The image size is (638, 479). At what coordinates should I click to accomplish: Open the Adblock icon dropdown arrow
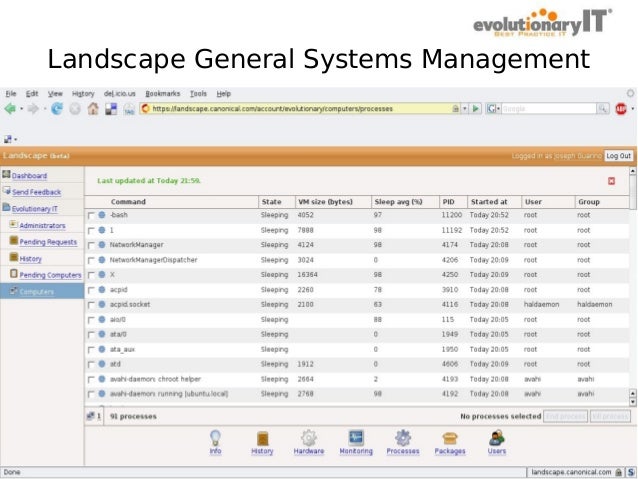click(633, 109)
